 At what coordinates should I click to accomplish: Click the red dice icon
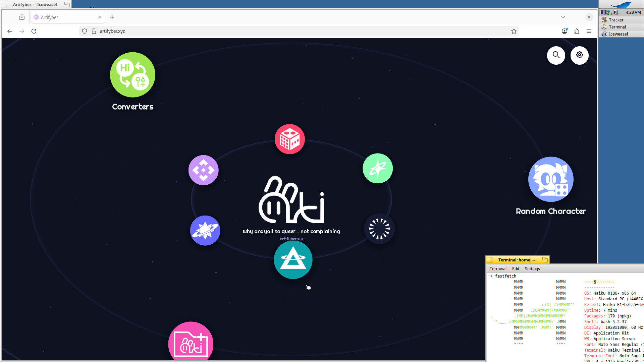coord(290,139)
